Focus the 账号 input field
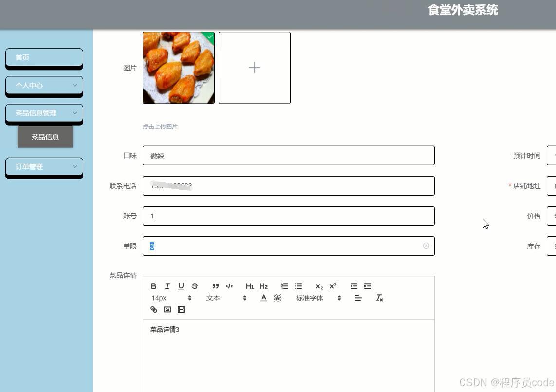 click(x=289, y=216)
